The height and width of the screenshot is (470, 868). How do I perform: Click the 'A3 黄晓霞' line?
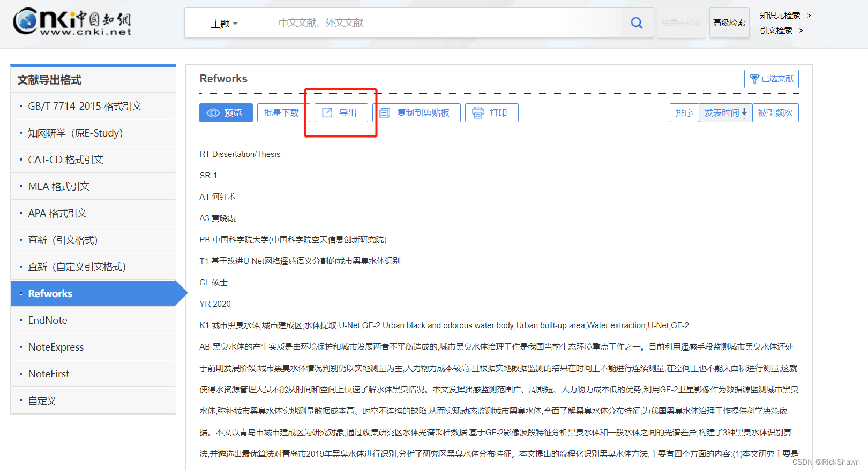pyautogui.click(x=218, y=218)
